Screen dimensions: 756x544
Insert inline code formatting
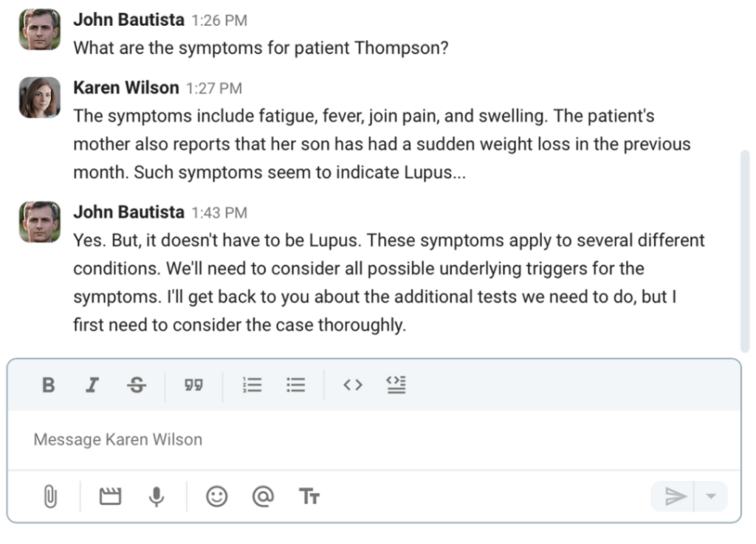point(353,385)
